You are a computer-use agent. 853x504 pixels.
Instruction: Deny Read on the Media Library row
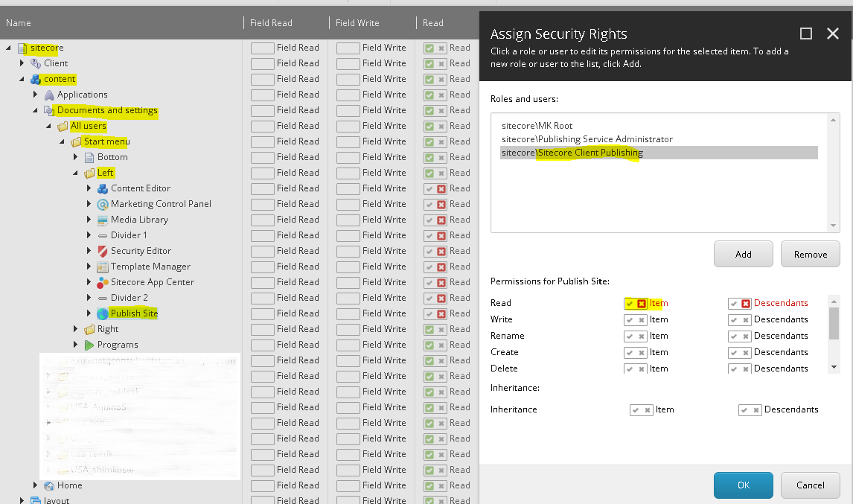coord(441,220)
